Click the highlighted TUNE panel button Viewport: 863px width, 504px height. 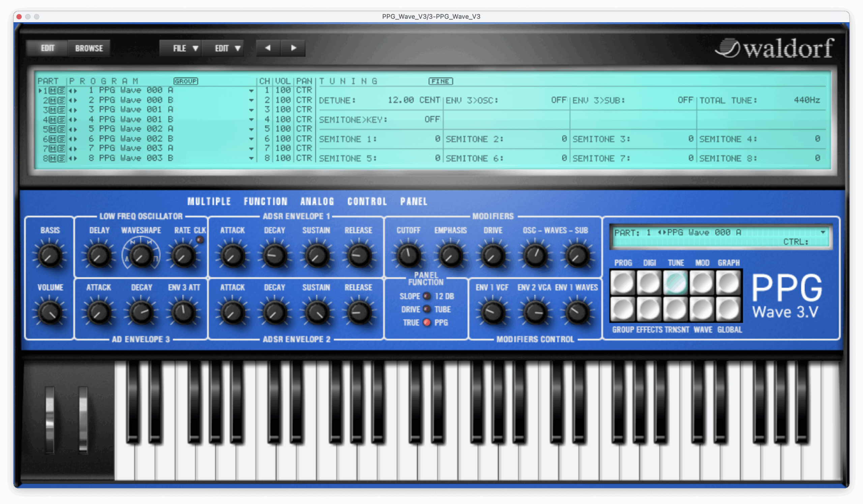[675, 282]
